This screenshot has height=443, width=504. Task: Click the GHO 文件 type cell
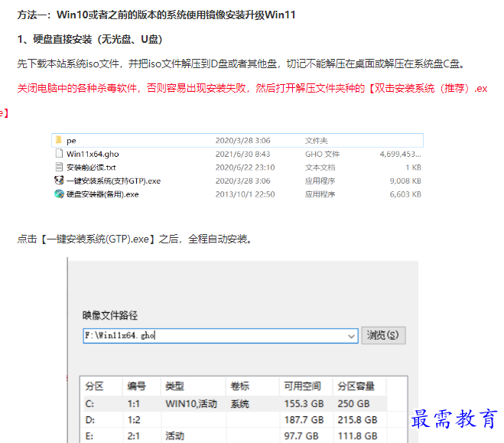coord(323,154)
